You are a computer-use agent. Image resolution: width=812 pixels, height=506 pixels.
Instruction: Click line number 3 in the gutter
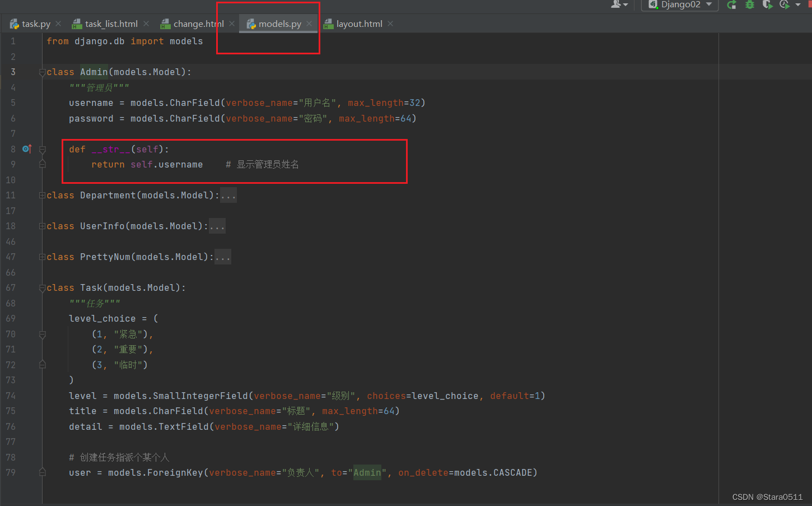coord(13,72)
